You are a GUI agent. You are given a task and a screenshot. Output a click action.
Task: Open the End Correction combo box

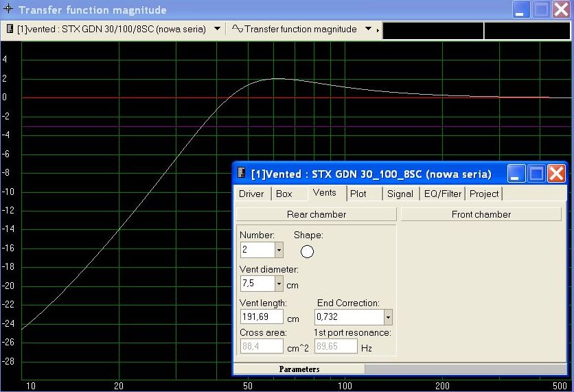(x=388, y=317)
